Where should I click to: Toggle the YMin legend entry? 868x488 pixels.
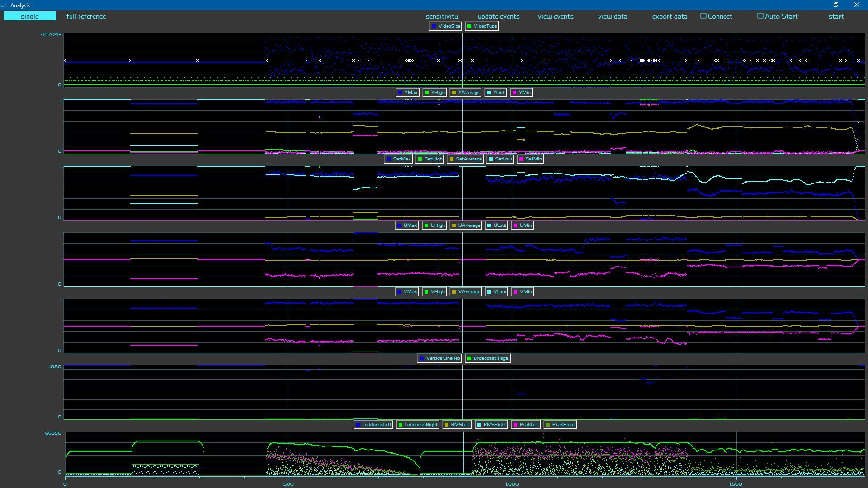521,93
